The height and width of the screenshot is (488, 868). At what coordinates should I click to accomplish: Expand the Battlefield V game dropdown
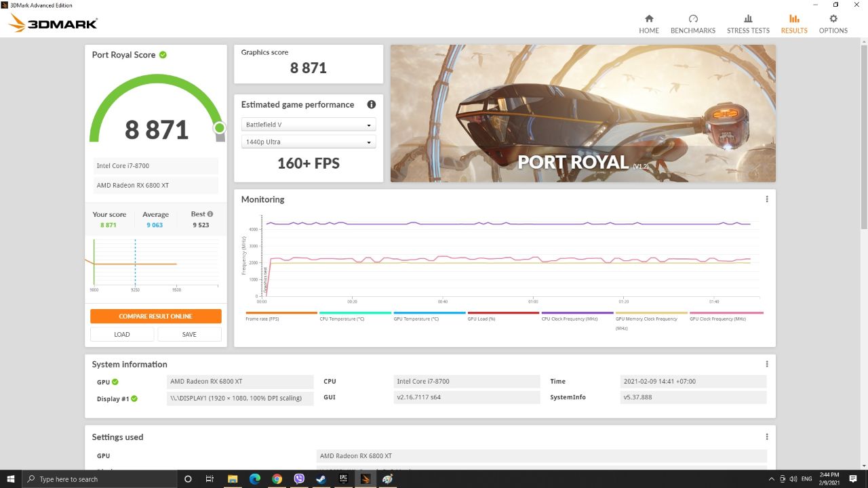coord(309,125)
